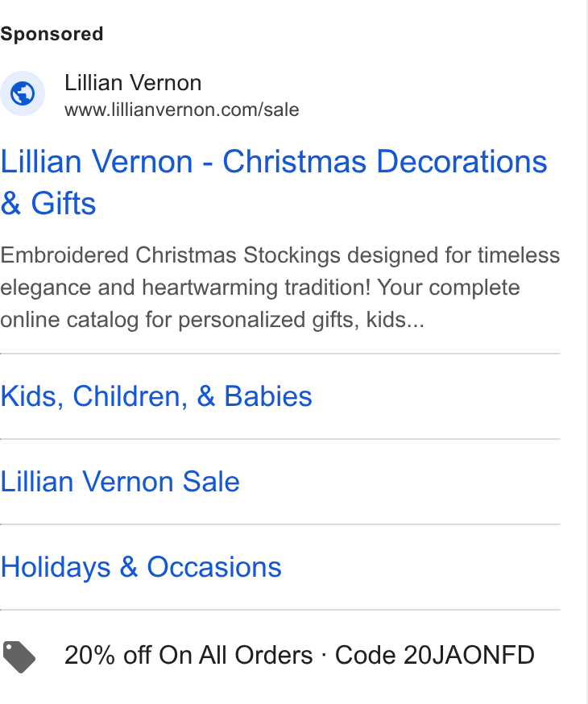Click the globe favicon beside Lillian Vernon
The height and width of the screenshot is (704, 588).
23,93
